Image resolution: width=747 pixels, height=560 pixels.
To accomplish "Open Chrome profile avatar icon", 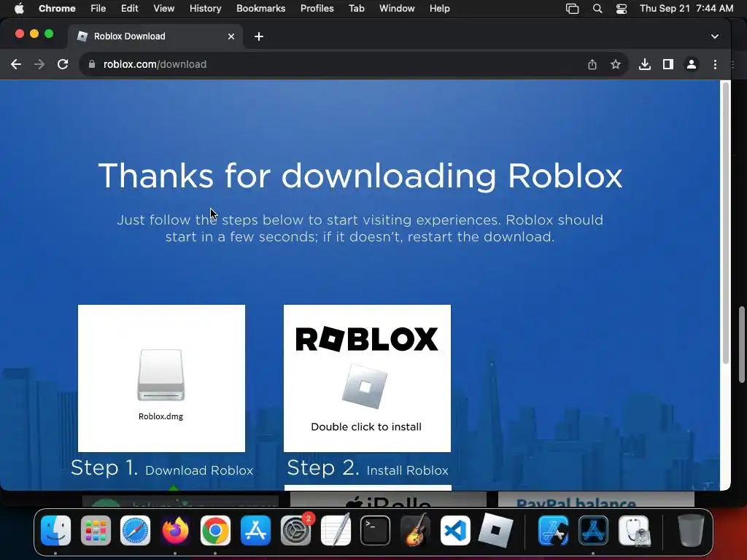I will [x=692, y=64].
